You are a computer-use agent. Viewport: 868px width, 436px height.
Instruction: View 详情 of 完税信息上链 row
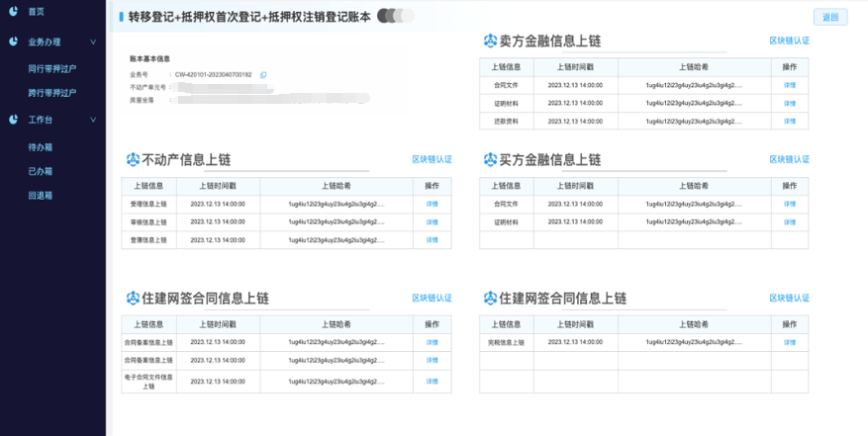(789, 342)
